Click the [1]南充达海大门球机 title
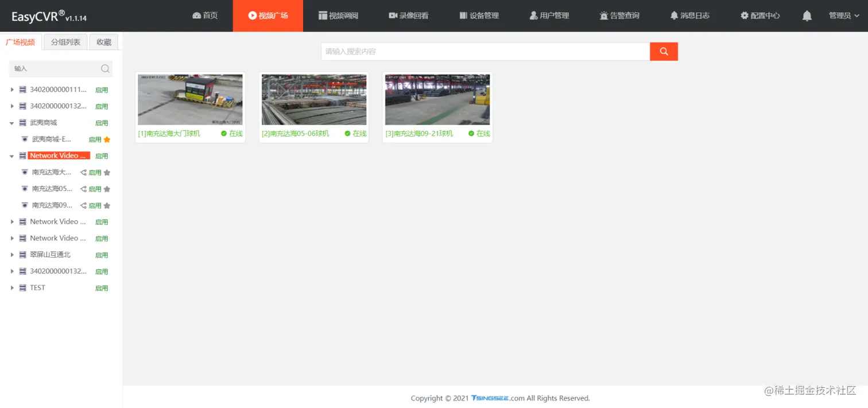868x408 pixels. click(x=169, y=134)
